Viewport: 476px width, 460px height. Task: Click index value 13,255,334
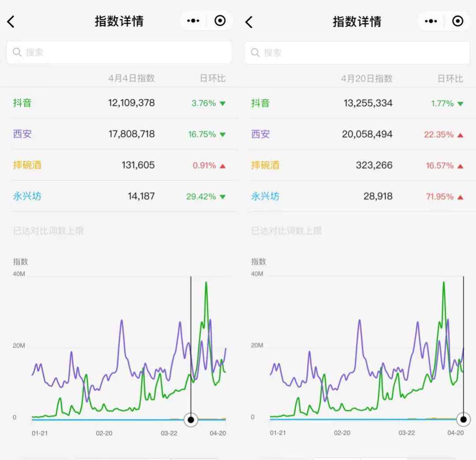click(368, 103)
